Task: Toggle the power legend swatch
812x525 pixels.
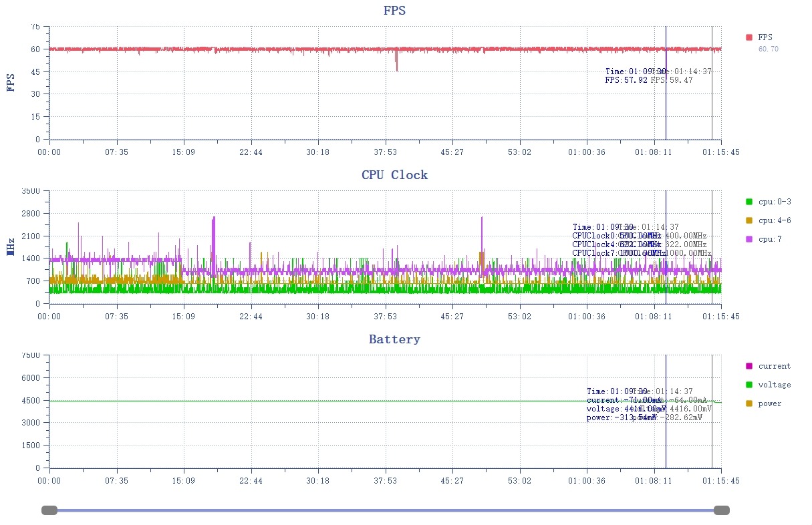Action: point(749,403)
